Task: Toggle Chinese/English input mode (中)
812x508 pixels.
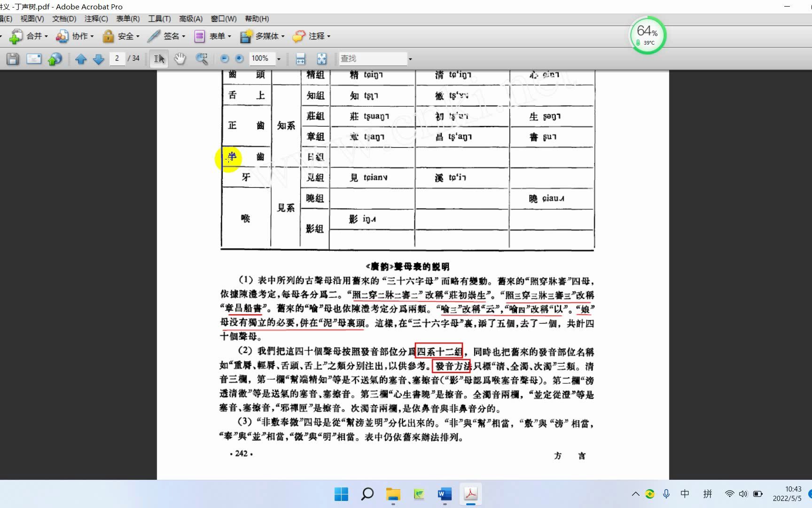Action: (x=685, y=494)
